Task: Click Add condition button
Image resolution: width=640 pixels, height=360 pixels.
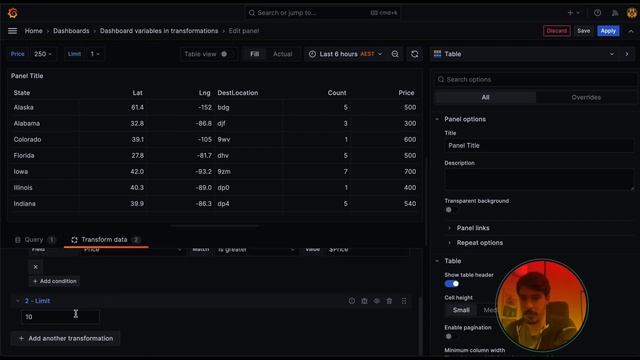Action: point(54,281)
